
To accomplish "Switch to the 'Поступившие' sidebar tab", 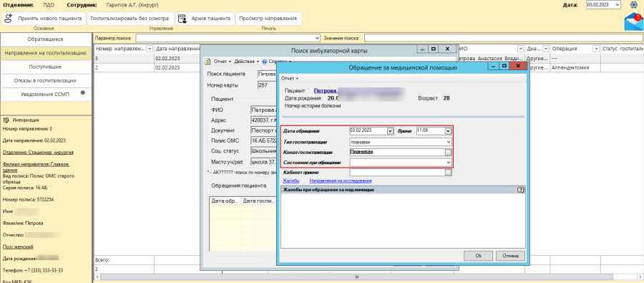I will (x=45, y=67).
